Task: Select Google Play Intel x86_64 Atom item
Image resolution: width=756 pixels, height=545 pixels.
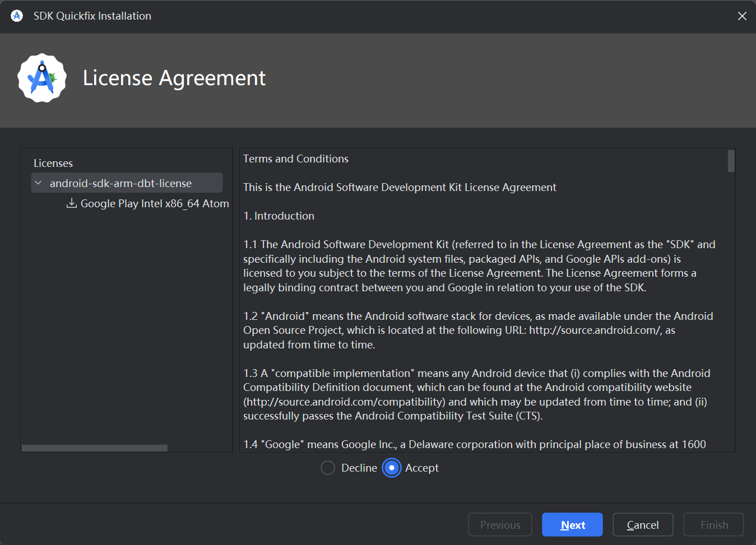Action: (155, 203)
